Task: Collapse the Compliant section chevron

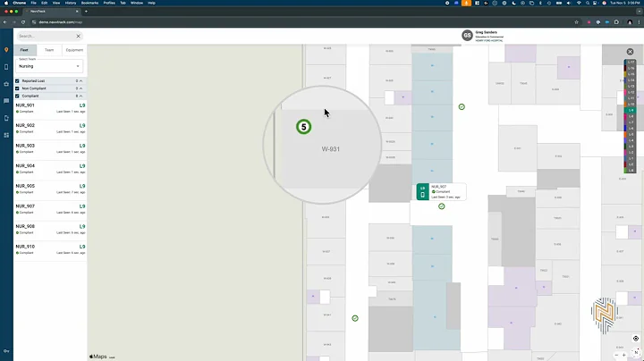Action: [x=80, y=96]
